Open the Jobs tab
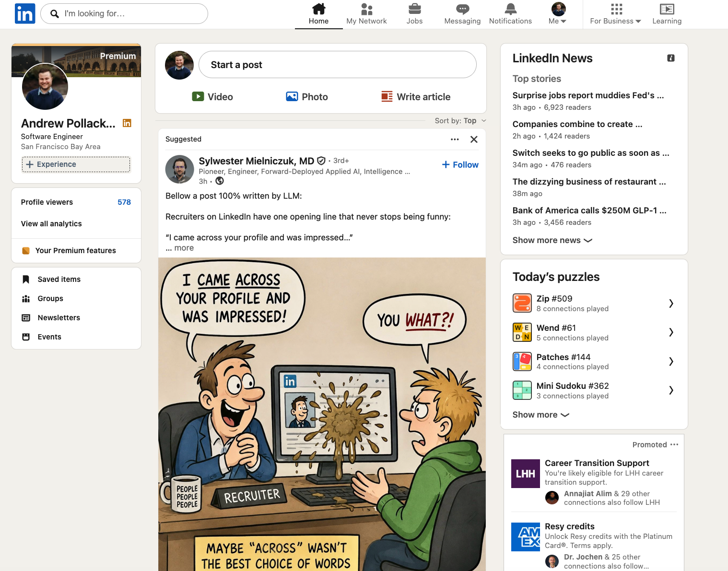The width and height of the screenshot is (728, 571). [x=414, y=14]
